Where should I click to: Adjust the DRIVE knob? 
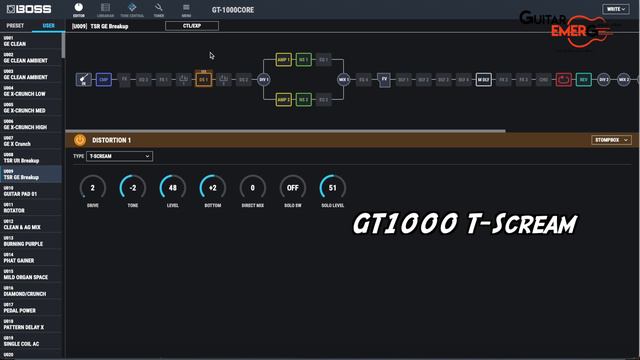coord(93,188)
